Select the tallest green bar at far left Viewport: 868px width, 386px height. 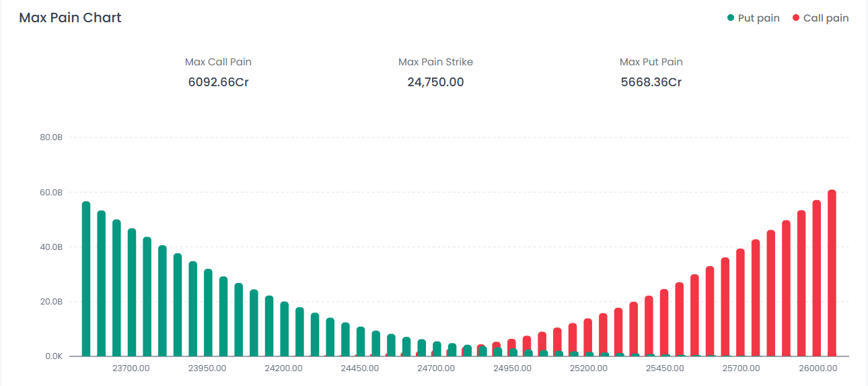(86, 279)
